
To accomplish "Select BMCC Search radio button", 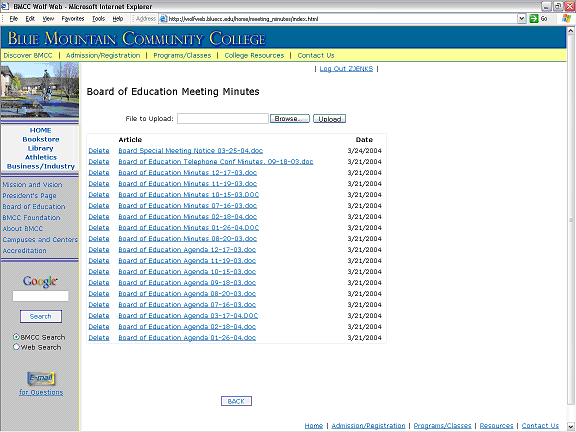I will pos(16,337).
